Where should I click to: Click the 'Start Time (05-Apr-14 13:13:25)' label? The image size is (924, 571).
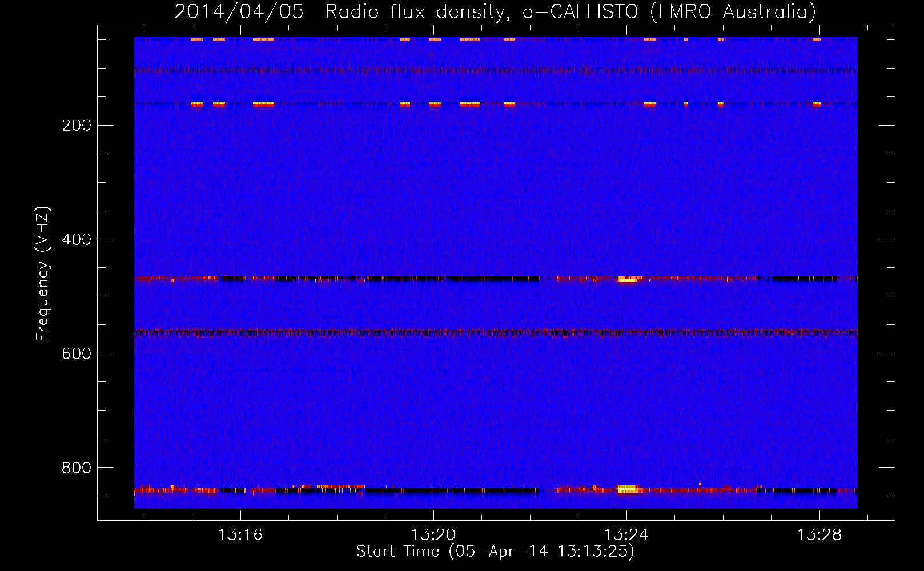(x=495, y=552)
